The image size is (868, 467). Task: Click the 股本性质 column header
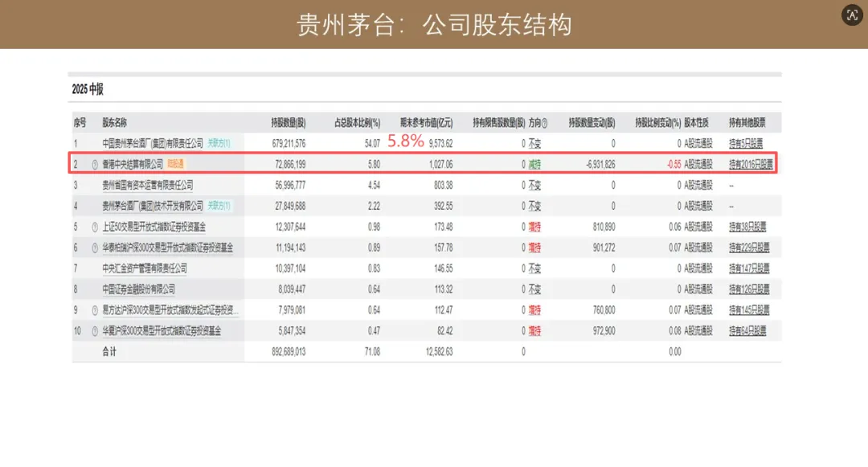tap(696, 123)
